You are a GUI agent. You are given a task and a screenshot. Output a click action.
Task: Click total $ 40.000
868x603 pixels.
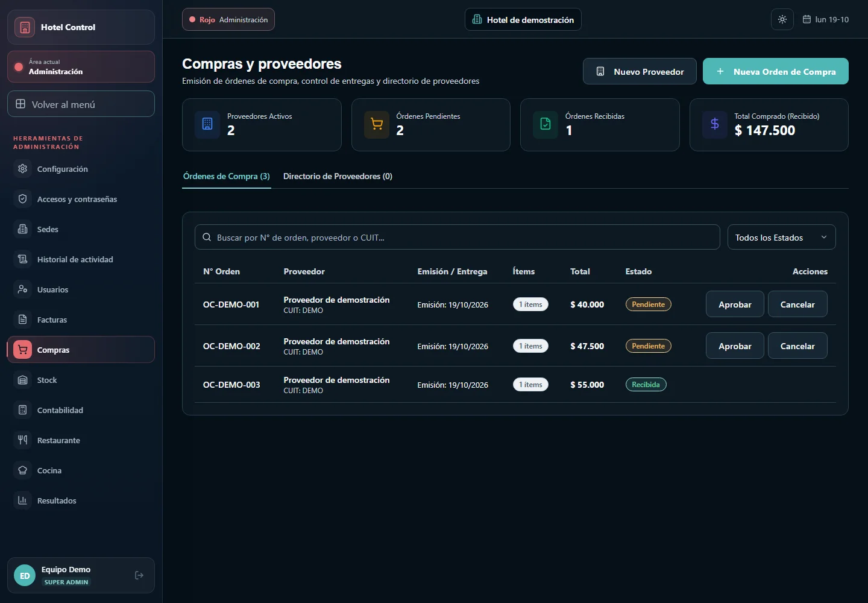point(587,304)
